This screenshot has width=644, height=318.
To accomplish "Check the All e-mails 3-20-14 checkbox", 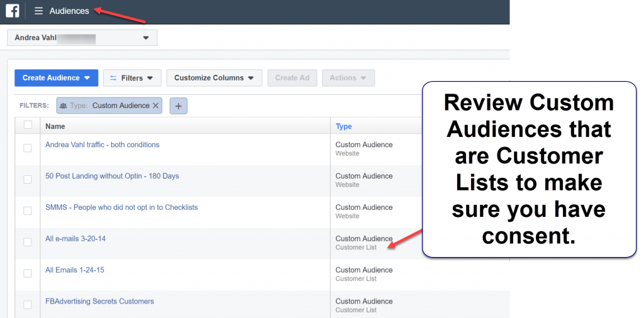I will 28,242.
